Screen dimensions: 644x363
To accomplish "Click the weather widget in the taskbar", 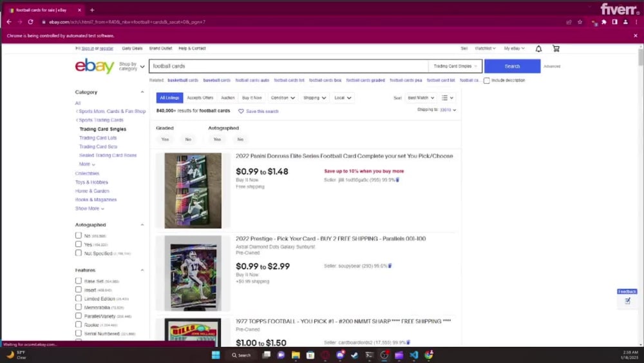I will [17, 355].
